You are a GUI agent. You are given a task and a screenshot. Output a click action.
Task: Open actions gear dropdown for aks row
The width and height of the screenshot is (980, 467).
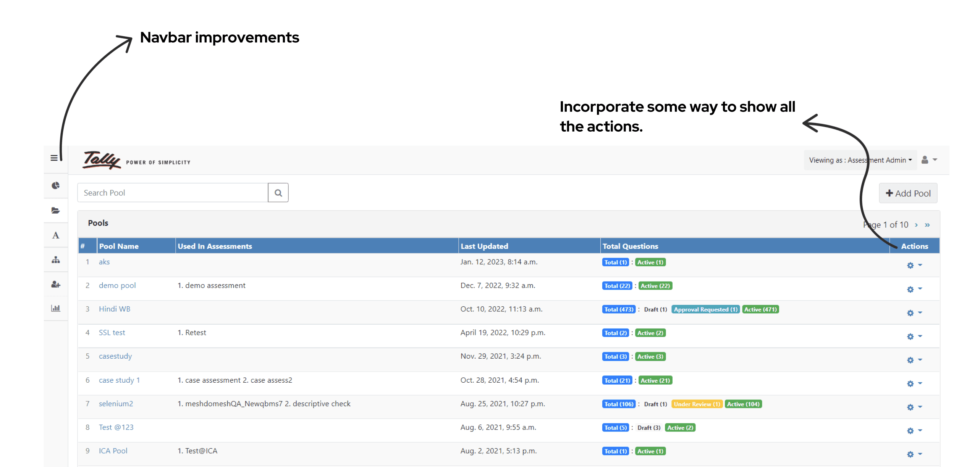point(914,265)
